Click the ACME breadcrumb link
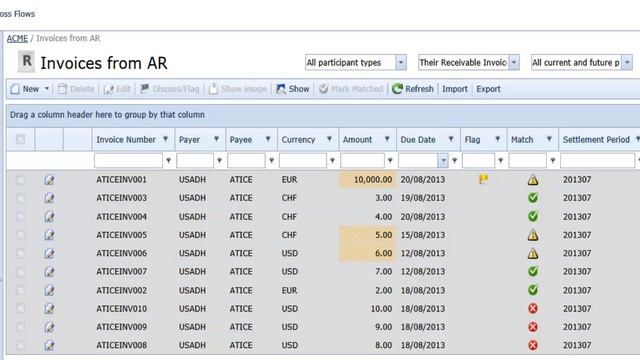Screen dimensions: 640x360 coord(17,38)
